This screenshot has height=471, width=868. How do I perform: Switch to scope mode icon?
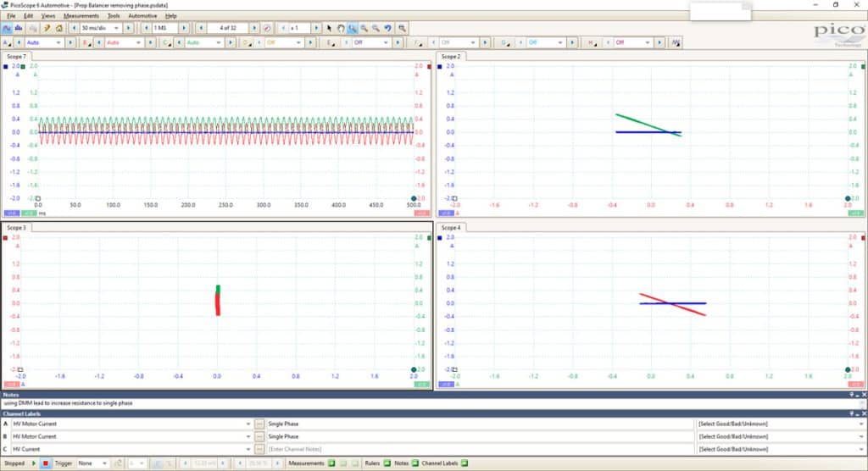point(7,28)
